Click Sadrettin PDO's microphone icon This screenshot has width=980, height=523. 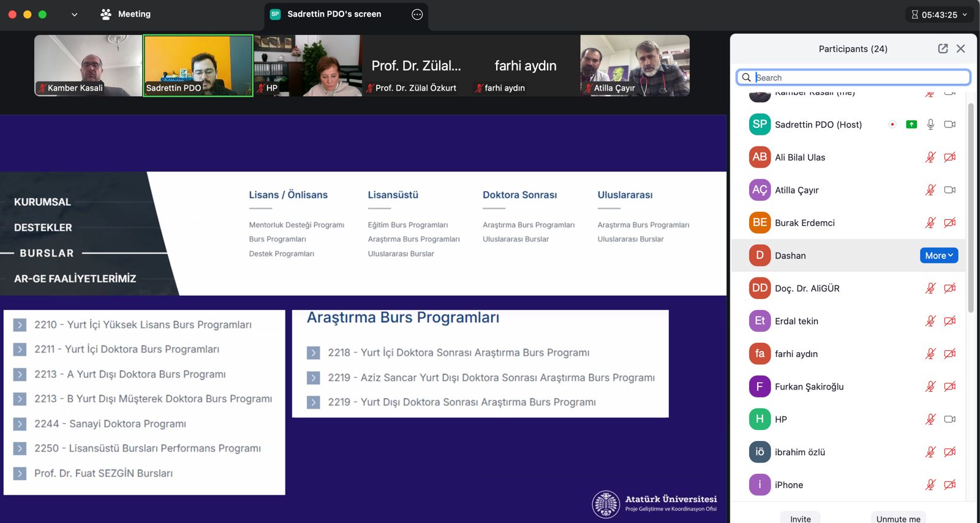(930, 124)
